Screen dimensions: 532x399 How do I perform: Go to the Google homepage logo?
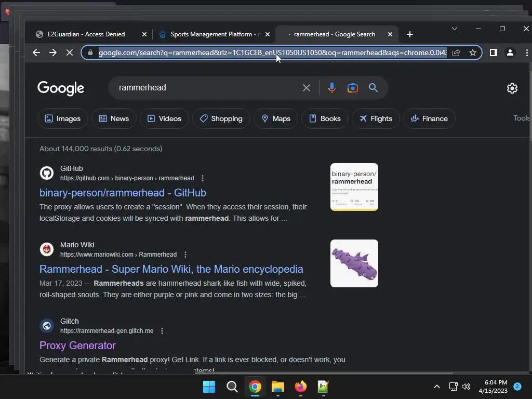61,88
